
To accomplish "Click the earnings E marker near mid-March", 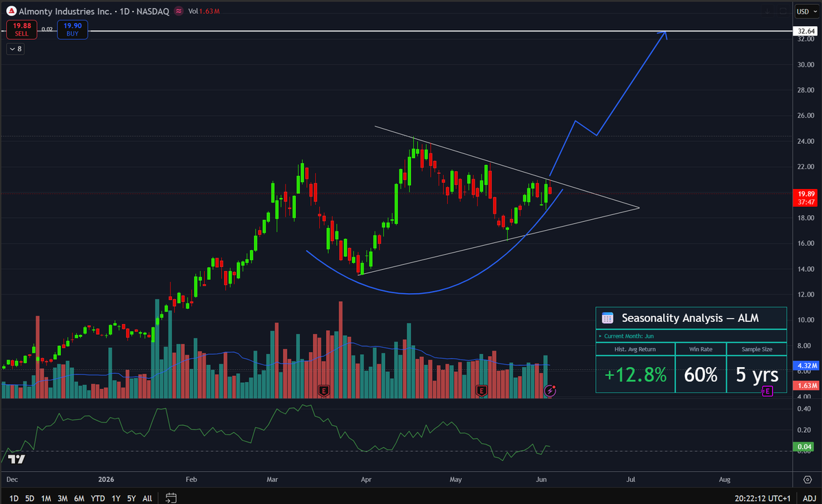I will click(x=324, y=391).
